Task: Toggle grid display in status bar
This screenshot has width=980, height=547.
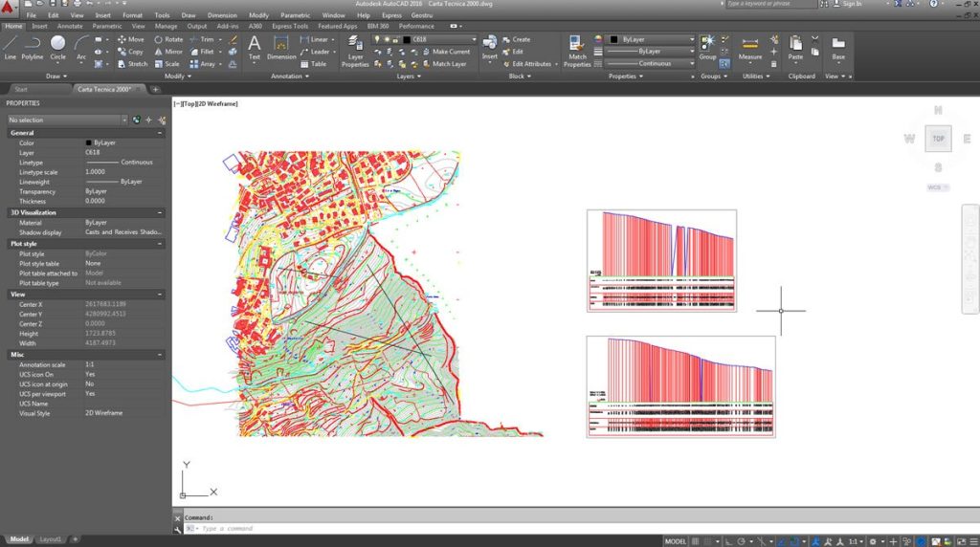Action: pyautogui.click(x=695, y=541)
